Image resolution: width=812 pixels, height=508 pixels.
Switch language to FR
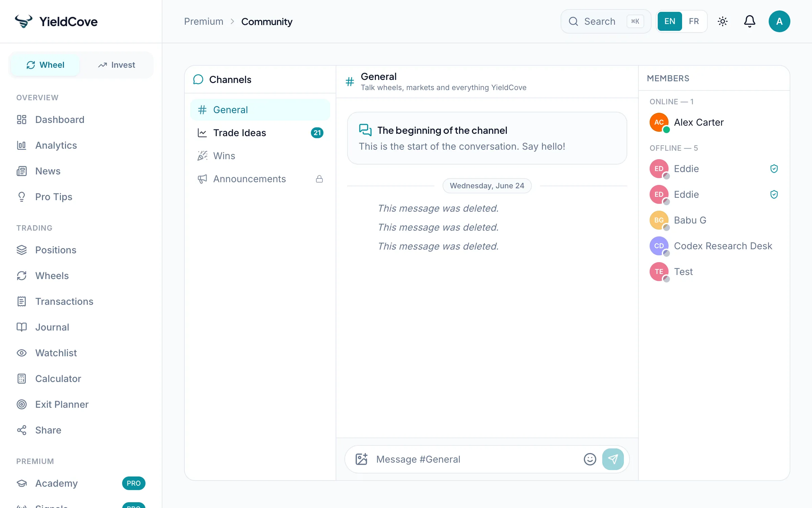pos(694,21)
